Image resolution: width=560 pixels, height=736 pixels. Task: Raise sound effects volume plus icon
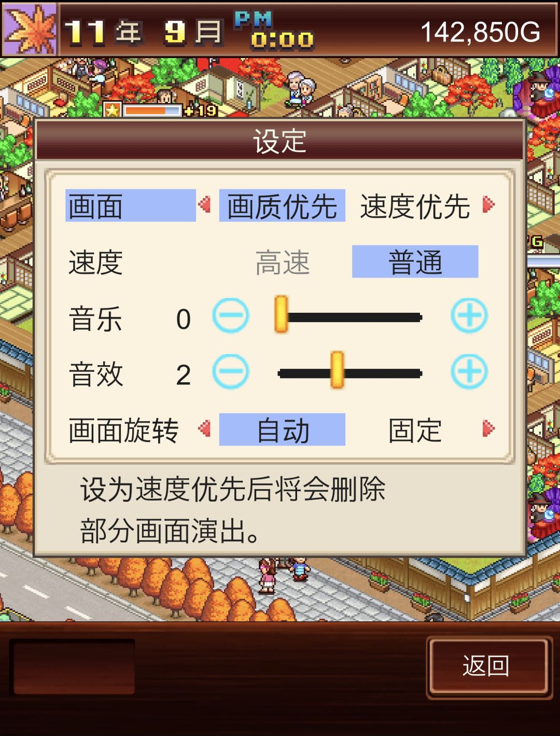[x=469, y=371]
